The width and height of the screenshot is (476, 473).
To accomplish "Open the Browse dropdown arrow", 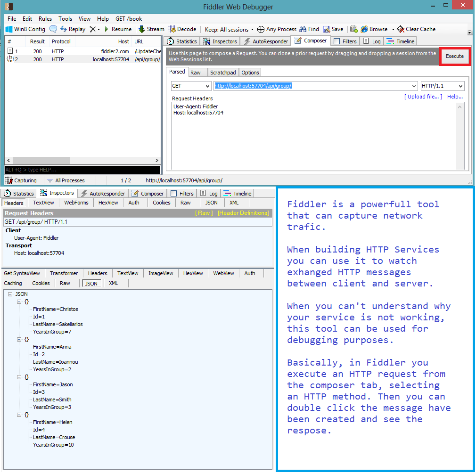I will point(393,29).
